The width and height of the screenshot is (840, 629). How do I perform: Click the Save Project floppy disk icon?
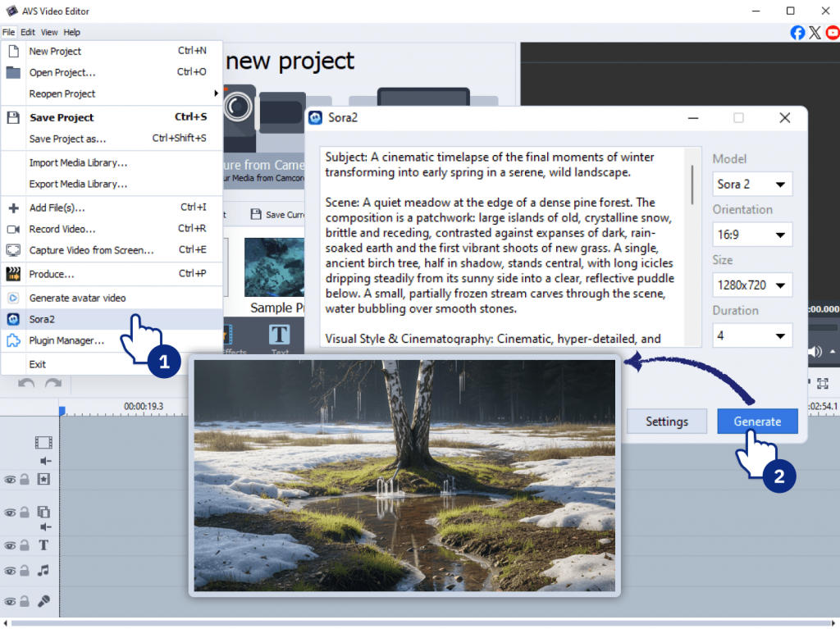[x=13, y=117]
